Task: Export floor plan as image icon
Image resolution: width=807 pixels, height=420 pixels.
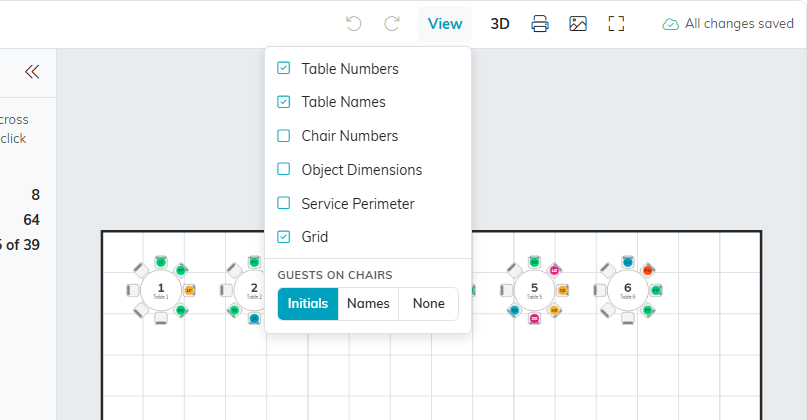Action: [x=578, y=24]
